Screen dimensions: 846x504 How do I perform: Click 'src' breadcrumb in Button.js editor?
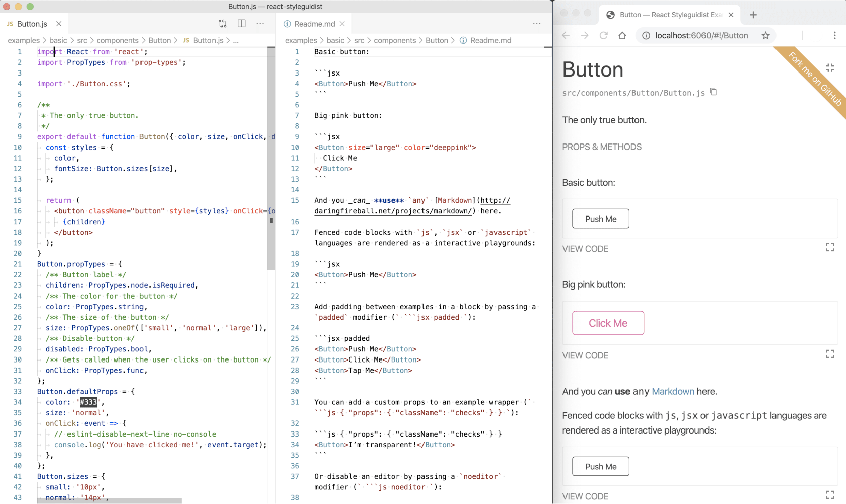(82, 40)
